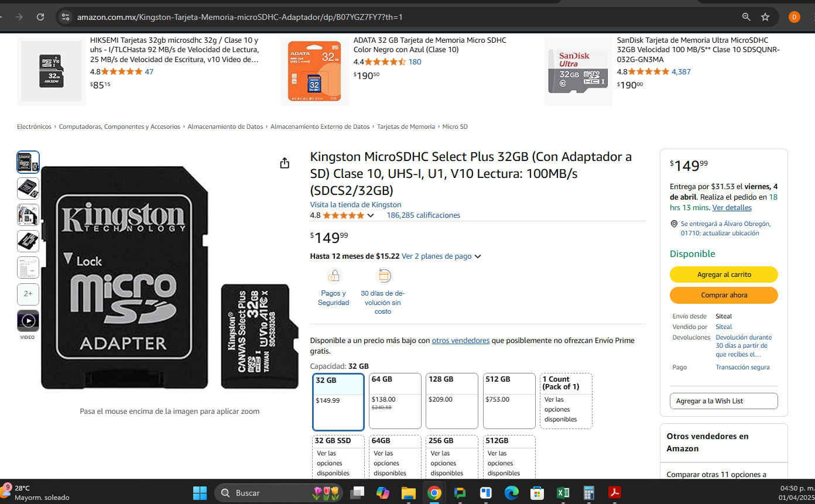The image size is (815, 504).
Task: Add item with Agregar al carrito button
Action: 724,275
